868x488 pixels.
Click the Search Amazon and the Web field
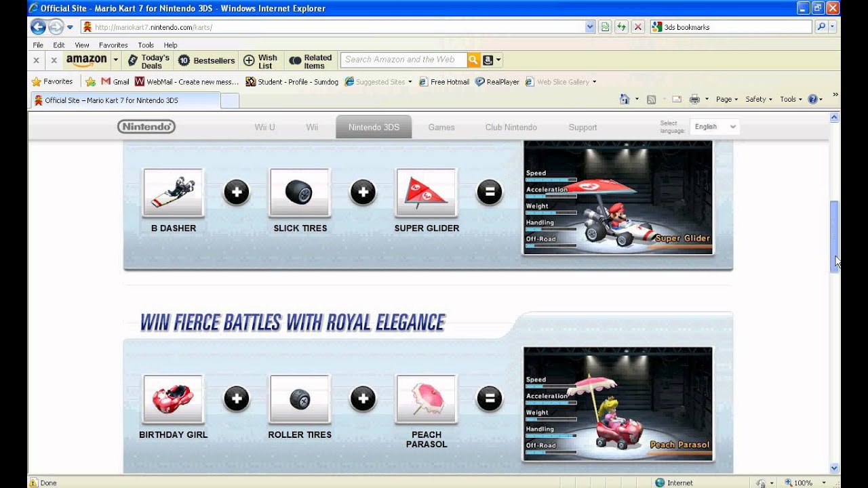pos(403,60)
